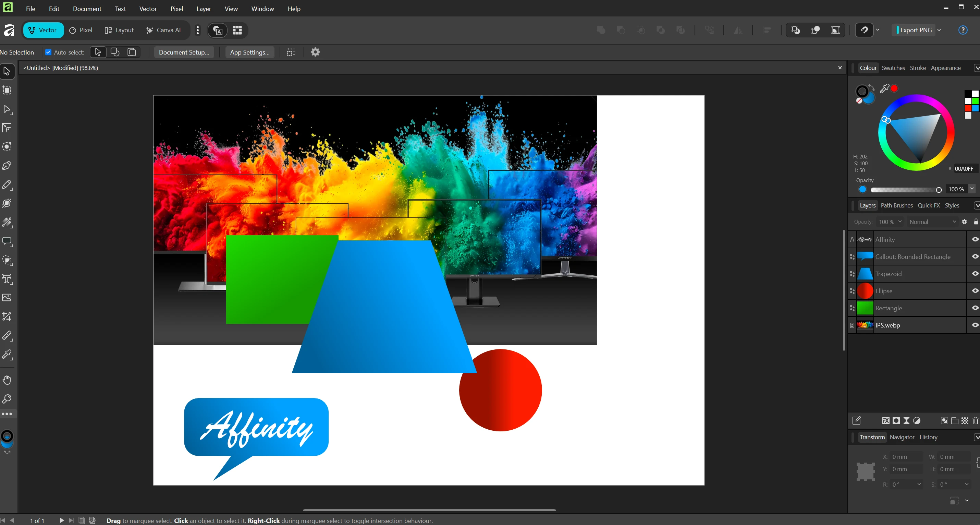Hide the Trapezoid layer
This screenshot has height=525, width=980.
pos(975,274)
